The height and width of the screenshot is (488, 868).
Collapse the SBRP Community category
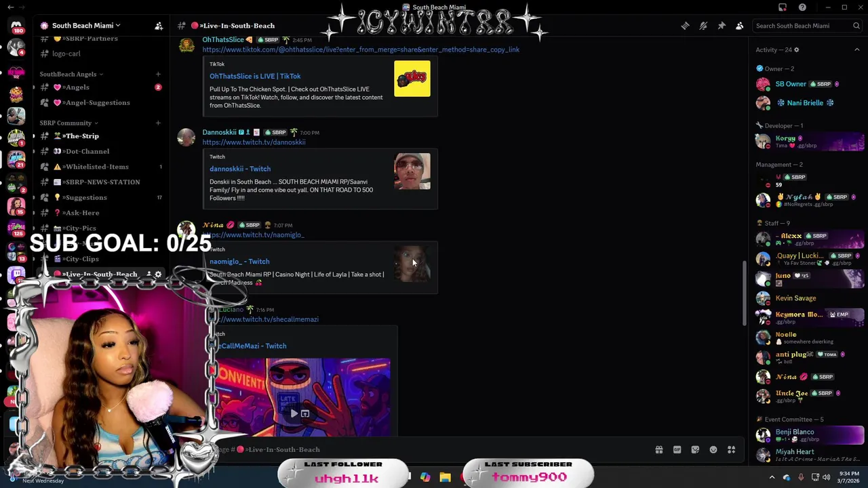tap(68, 123)
